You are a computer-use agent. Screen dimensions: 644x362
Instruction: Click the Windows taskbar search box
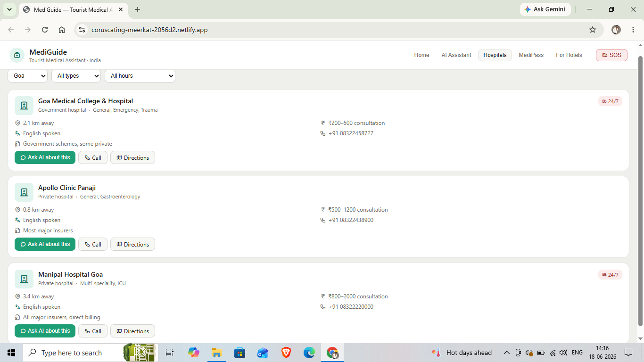tap(90, 353)
